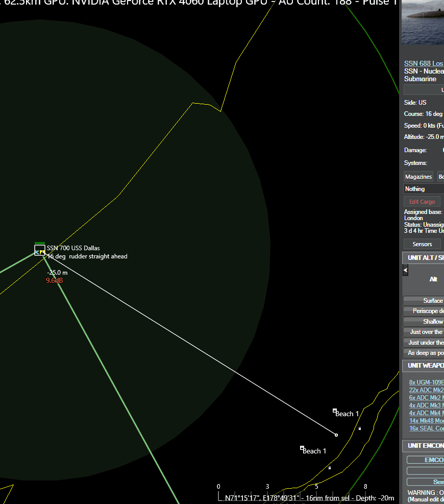The image size is (444, 504).
Task: Click the lock icon near upper Beach 1
Action: point(360,428)
